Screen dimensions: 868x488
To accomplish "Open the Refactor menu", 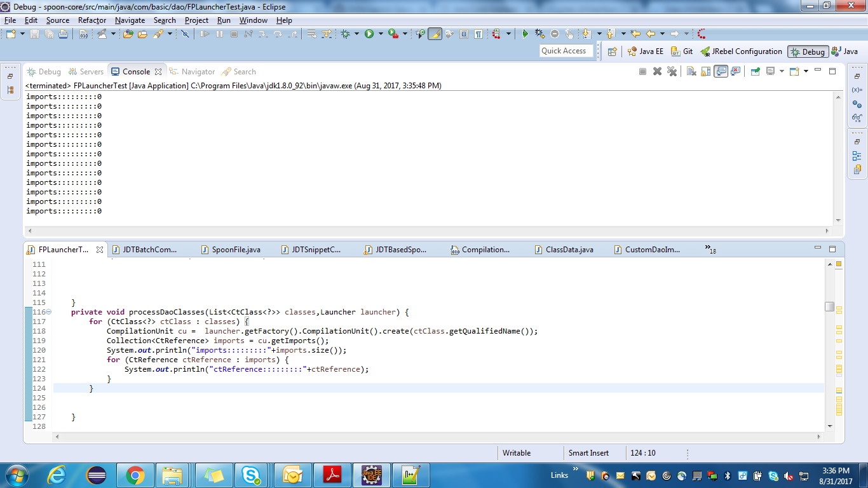I will click(92, 20).
